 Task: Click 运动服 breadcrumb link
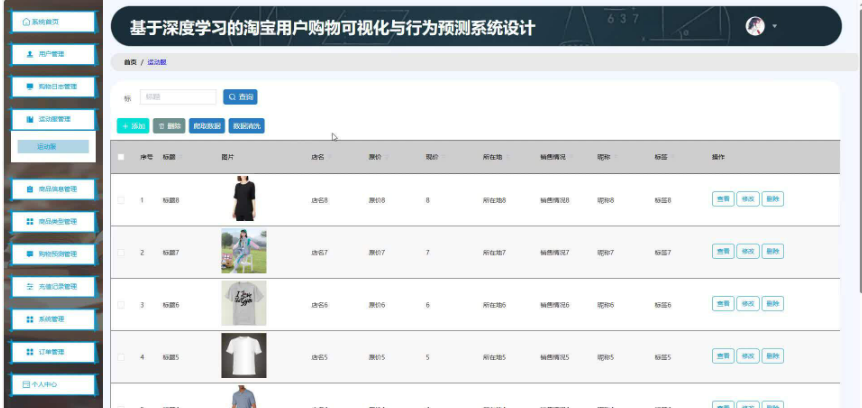coord(157,63)
